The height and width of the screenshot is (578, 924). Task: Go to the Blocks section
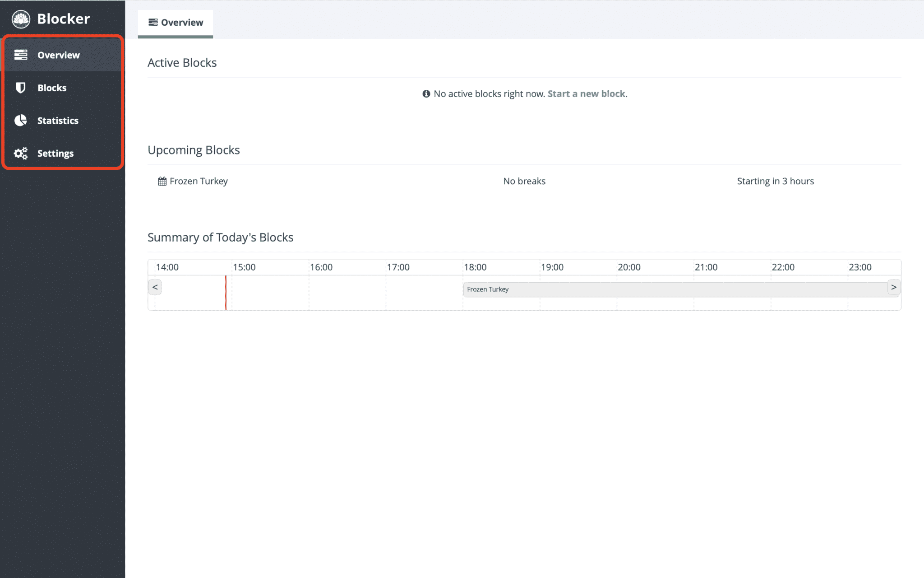click(63, 88)
